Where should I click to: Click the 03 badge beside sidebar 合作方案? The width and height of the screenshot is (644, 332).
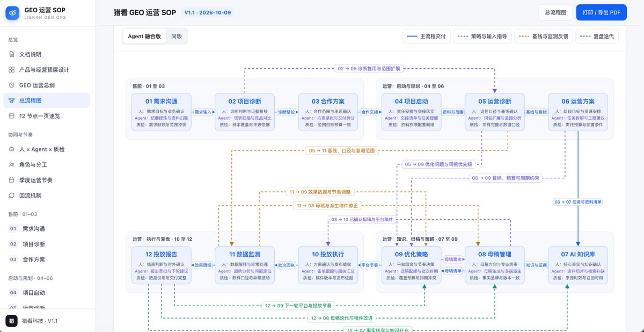click(13, 259)
